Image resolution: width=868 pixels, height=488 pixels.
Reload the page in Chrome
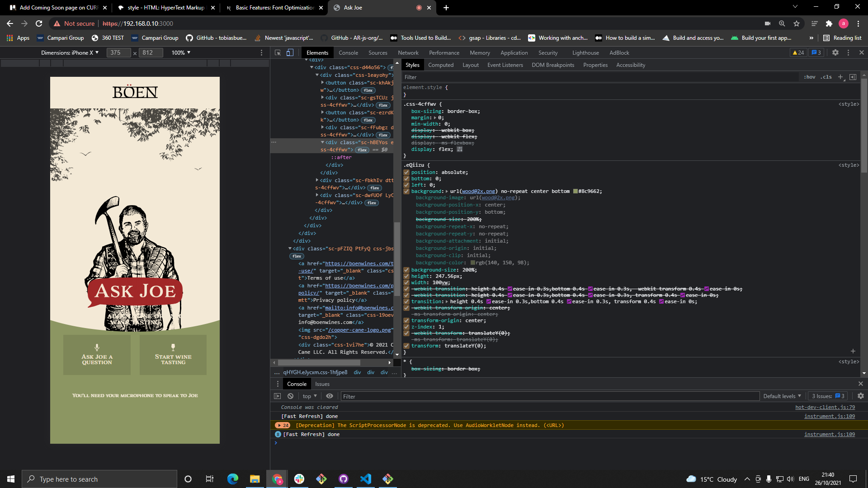pyautogui.click(x=39, y=23)
